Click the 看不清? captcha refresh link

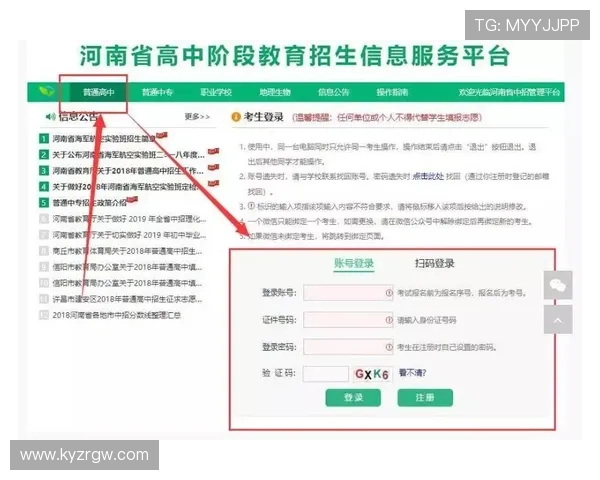pos(412,373)
